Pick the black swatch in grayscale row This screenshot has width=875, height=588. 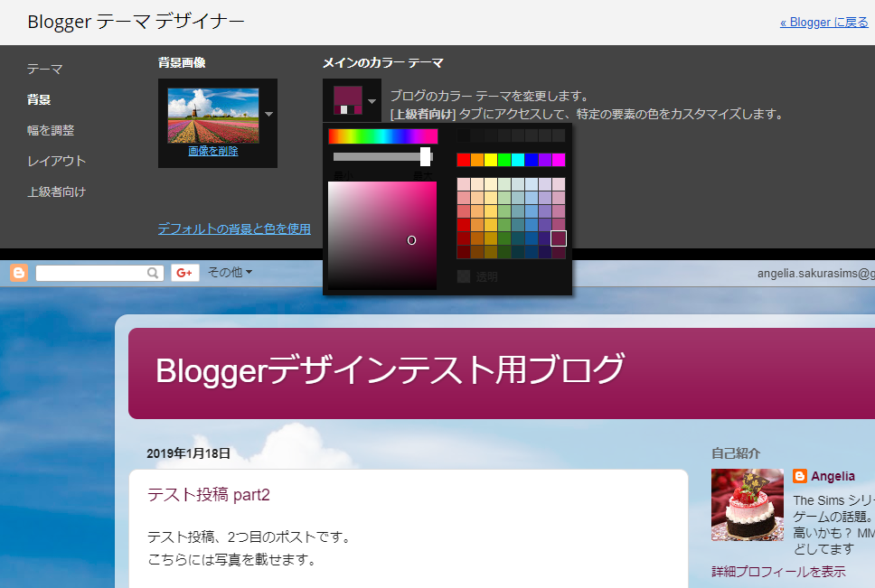click(464, 135)
